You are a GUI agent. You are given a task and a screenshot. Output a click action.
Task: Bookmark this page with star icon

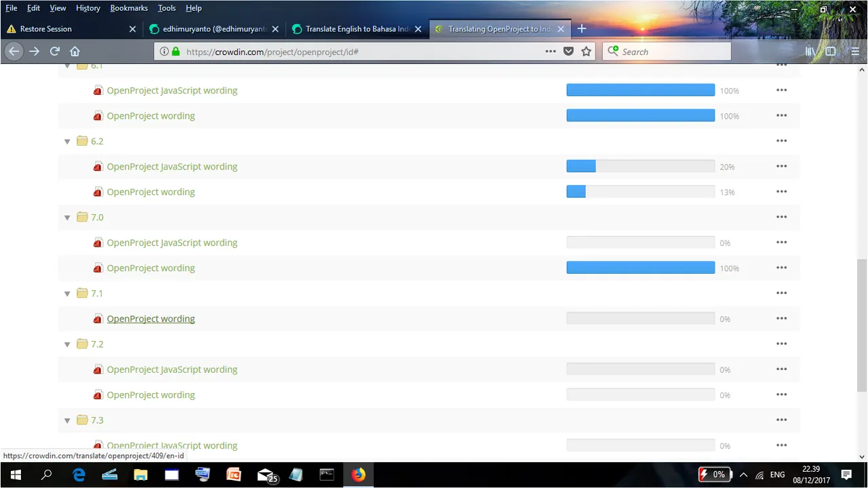pos(587,52)
